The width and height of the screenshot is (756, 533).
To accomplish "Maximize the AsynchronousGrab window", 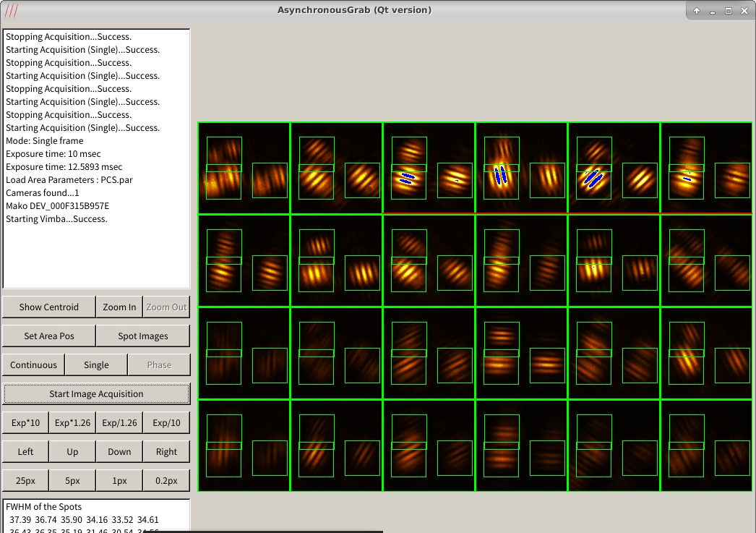I will (x=729, y=11).
